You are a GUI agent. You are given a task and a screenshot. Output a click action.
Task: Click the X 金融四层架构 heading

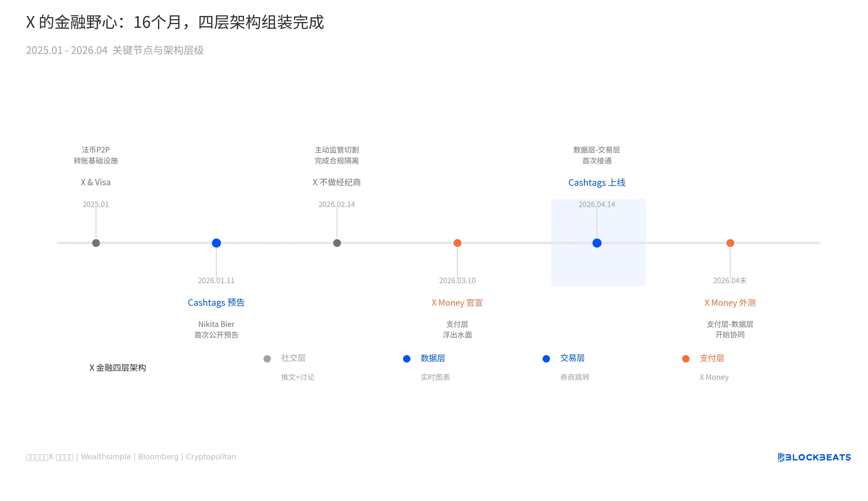click(118, 367)
